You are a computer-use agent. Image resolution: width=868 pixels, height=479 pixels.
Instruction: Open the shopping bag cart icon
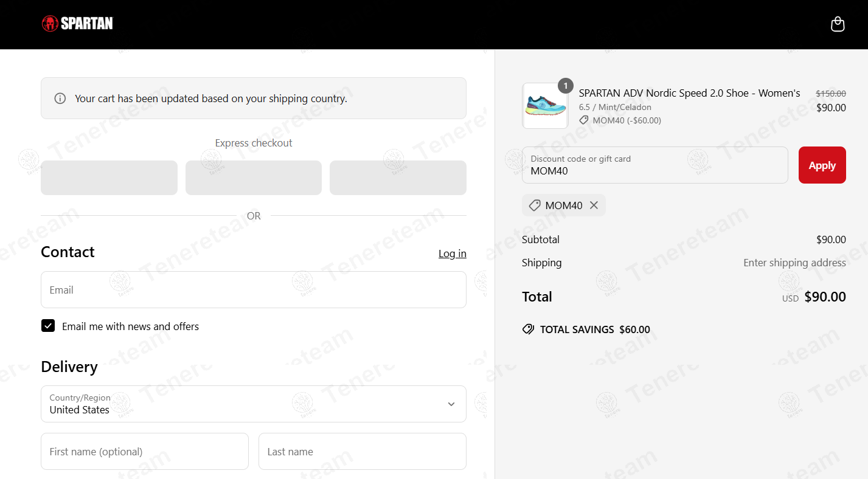[x=838, y=24]
